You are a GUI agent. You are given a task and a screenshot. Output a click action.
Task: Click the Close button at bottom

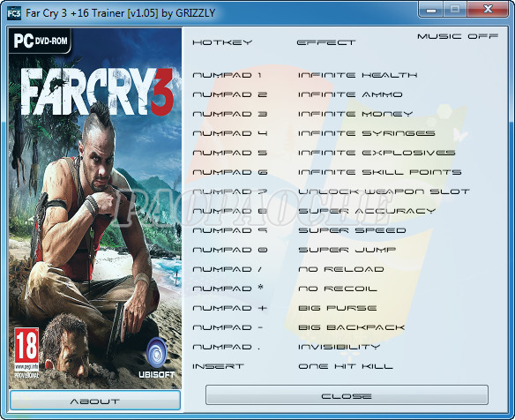tap(347, 395)
